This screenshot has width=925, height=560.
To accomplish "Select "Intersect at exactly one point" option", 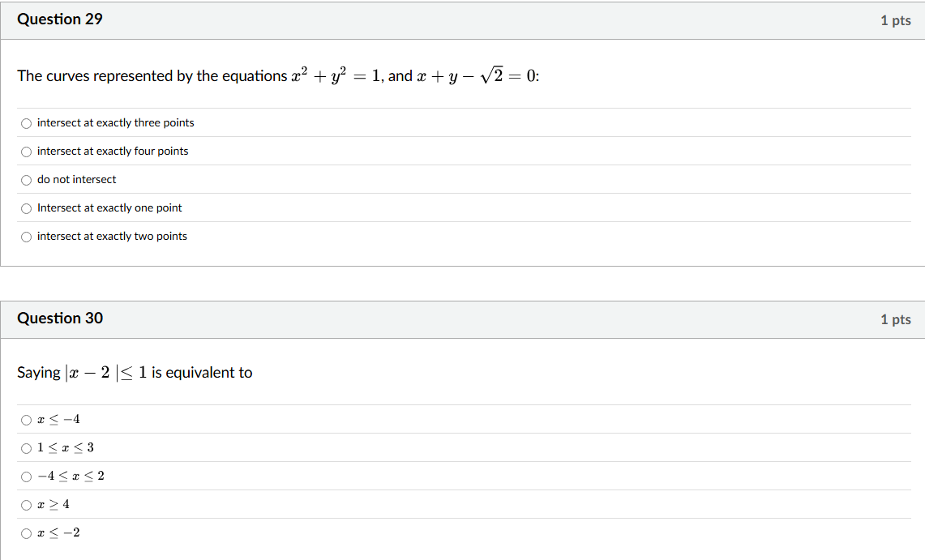I will (26, 208).
